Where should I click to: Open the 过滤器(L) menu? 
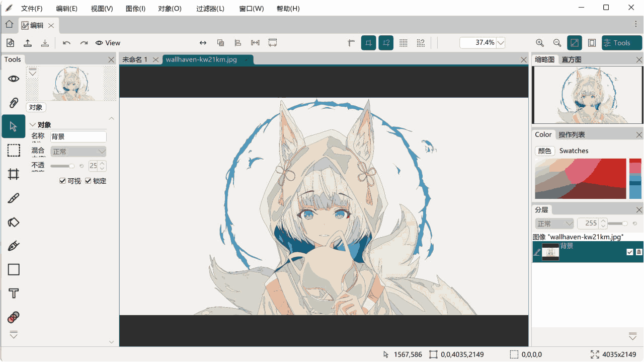coord(210,9)
